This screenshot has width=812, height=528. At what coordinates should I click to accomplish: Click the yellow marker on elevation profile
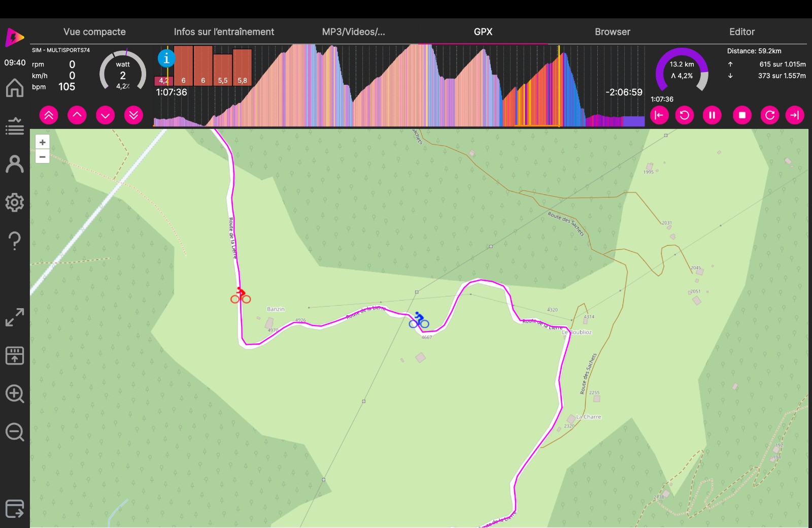pos(559,86)
